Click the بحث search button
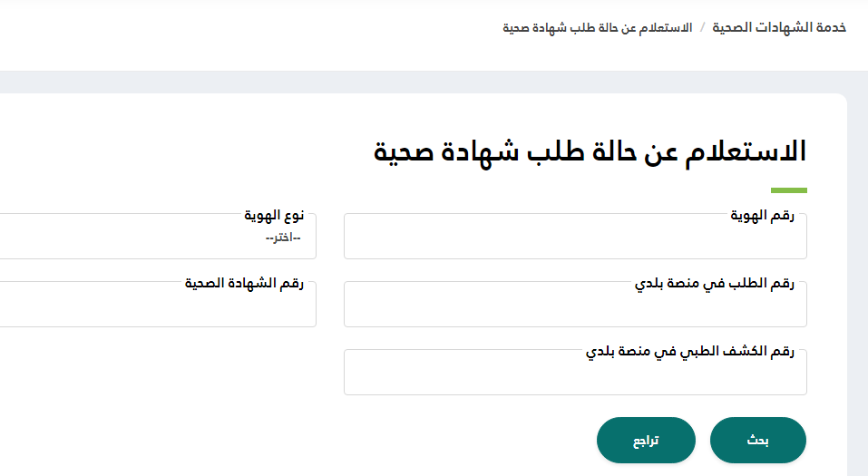Screen dimensions: 868x476 [x=757, y=441]
